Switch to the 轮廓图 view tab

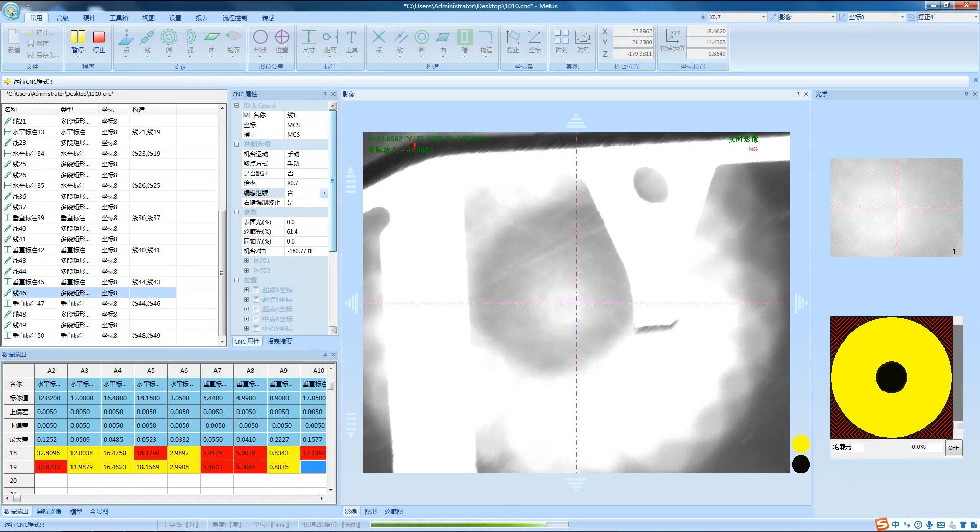393,511
